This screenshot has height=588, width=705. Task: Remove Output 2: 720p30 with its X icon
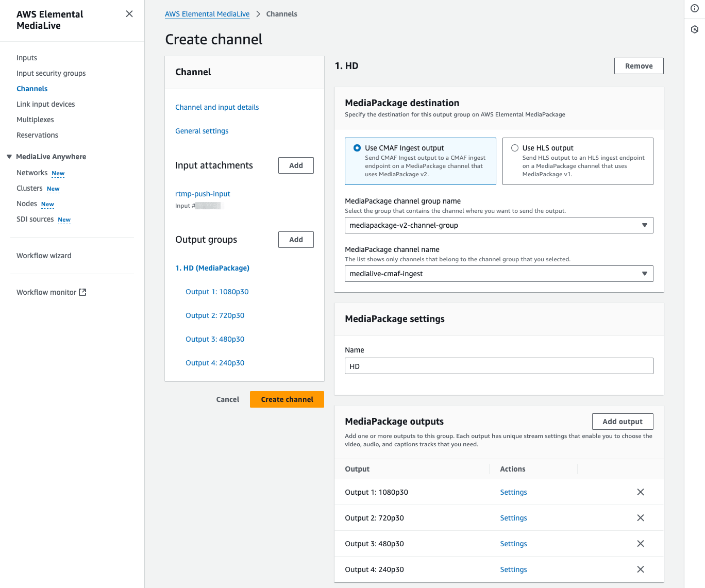click(x=641, y=518)
